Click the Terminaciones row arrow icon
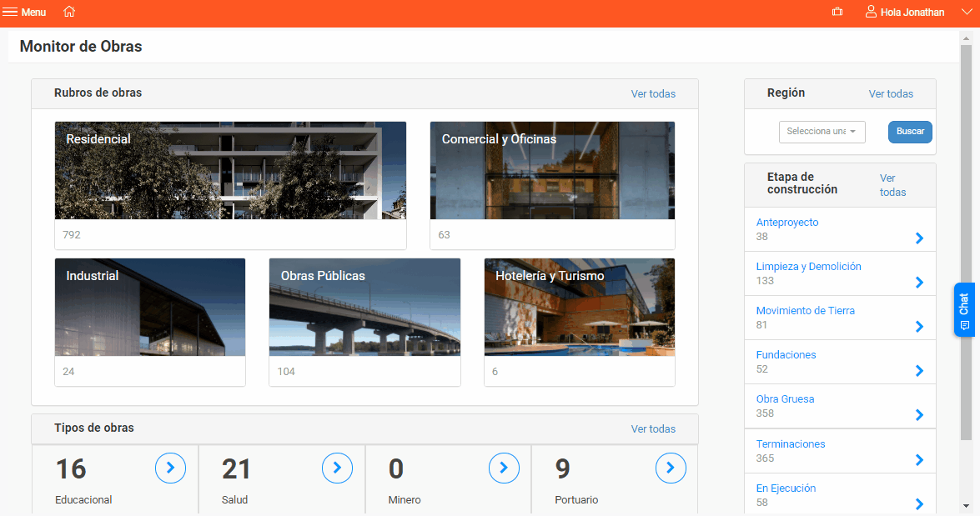980x516 pixels. [x=919, y=460]
